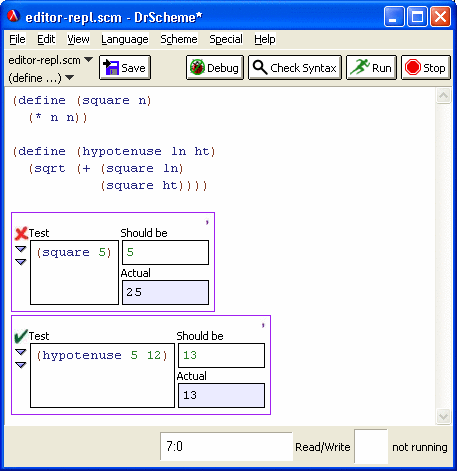The image size is (457, 471).
Task: Click the Stop button label
Action: coord(434,68)
